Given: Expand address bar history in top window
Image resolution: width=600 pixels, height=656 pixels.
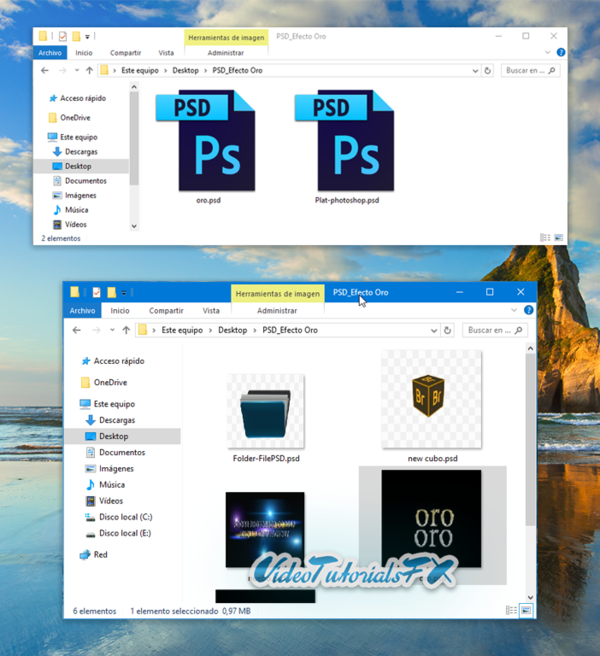Looking at the screenshot, I should tap(475, 71).
